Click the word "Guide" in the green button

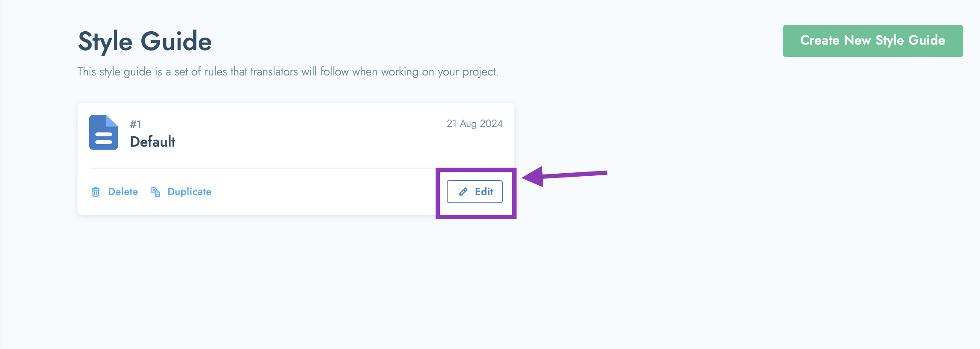(927, 40)
